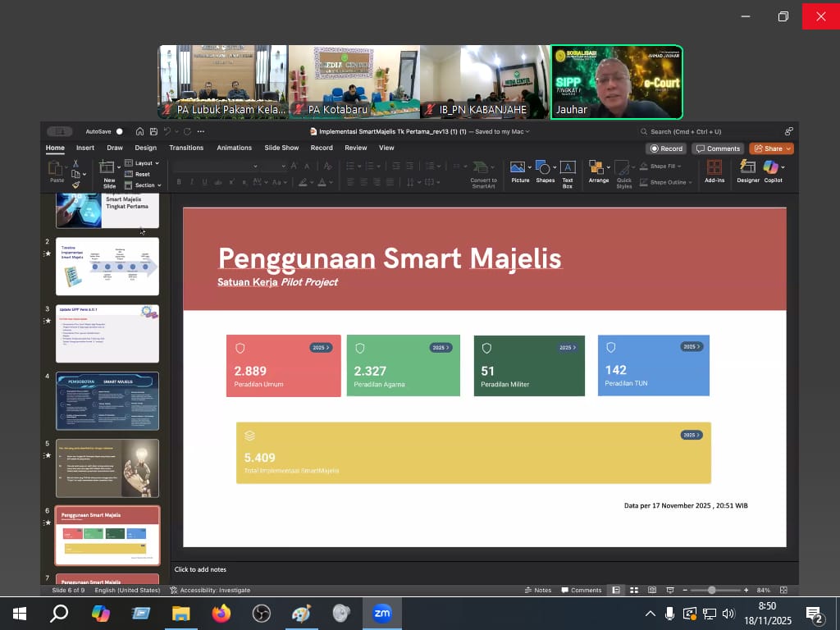This screenshot has height=630, width=840.
Task: Open the Slide Show ribbon tab
Action: tap(281, 148)
